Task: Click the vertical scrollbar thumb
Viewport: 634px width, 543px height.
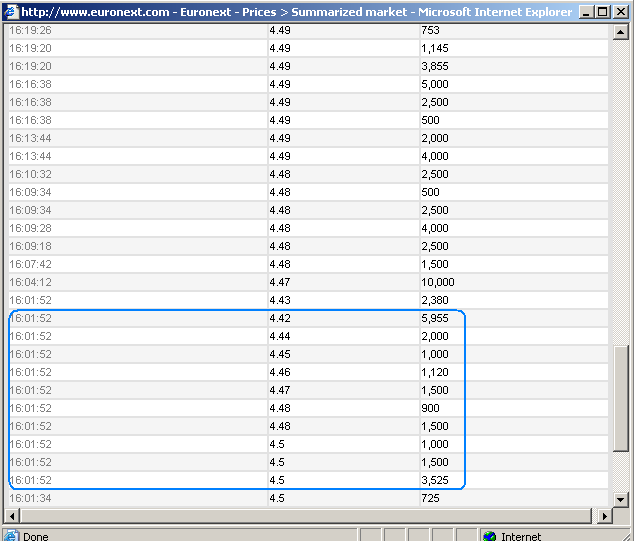Action: tap(620, 397)
